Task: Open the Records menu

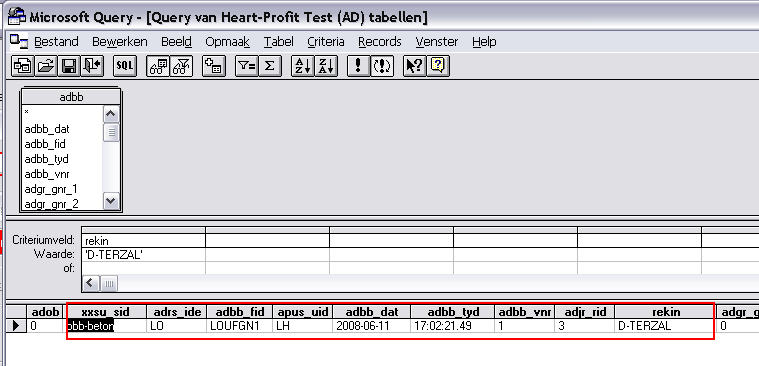Action: 380,42
